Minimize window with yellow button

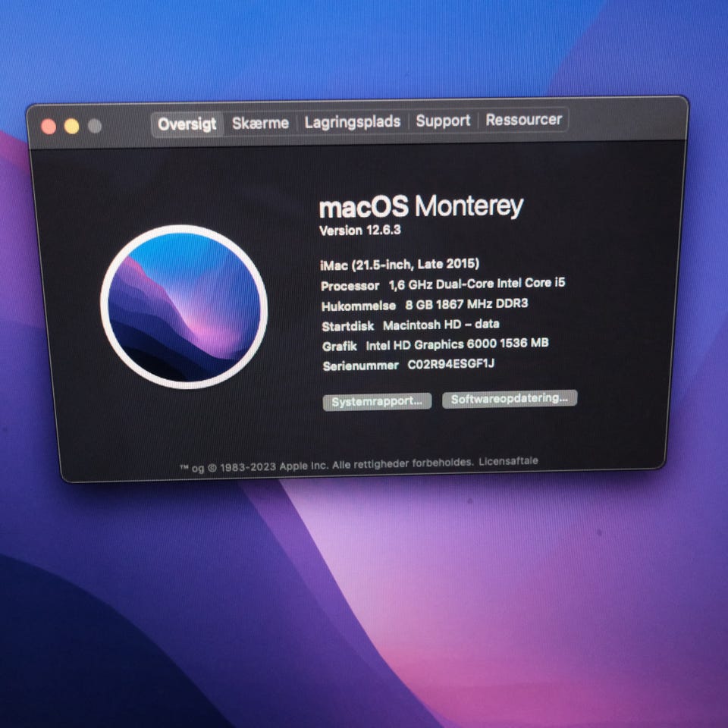click(71, 126)
